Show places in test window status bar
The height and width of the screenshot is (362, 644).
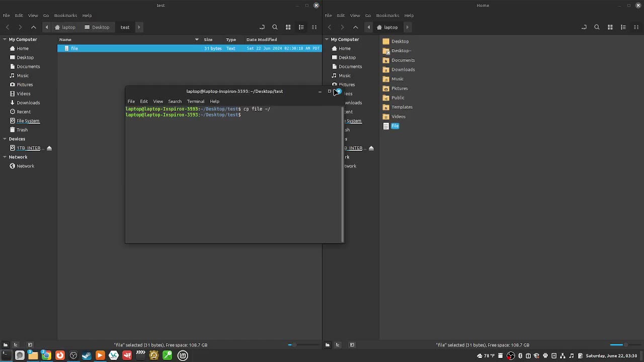click(6, 345)
